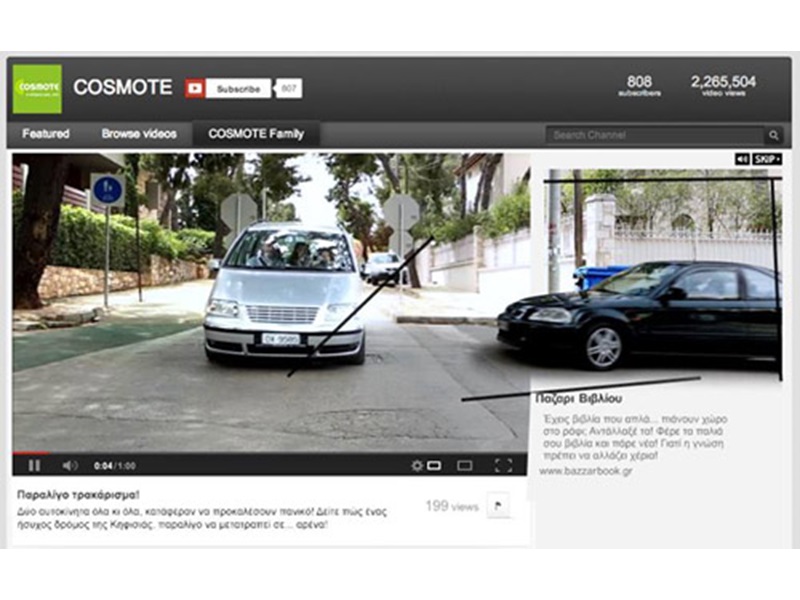Focus the Search Channel field
This screenshot has height=600, width=800.
[655, 135]
